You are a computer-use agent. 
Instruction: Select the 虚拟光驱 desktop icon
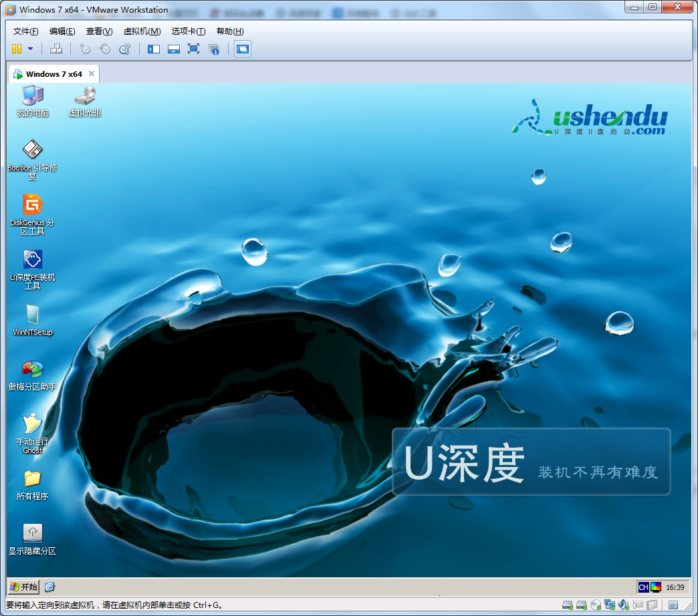85,102
